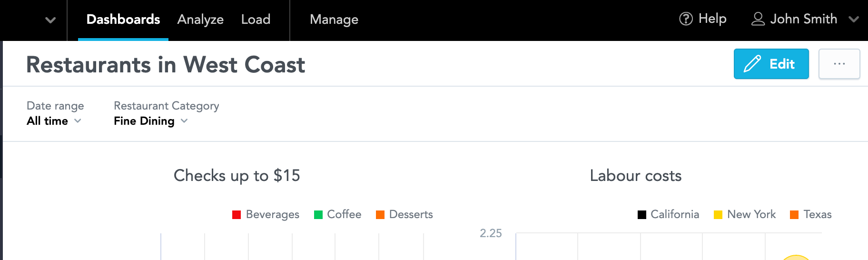
Task: Toggle the Coffee legend series
Action: pyautogui.click(x=337, y=214)
